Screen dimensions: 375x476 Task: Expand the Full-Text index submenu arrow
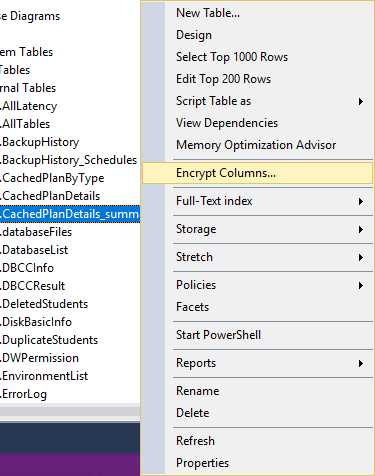(361, 201)
